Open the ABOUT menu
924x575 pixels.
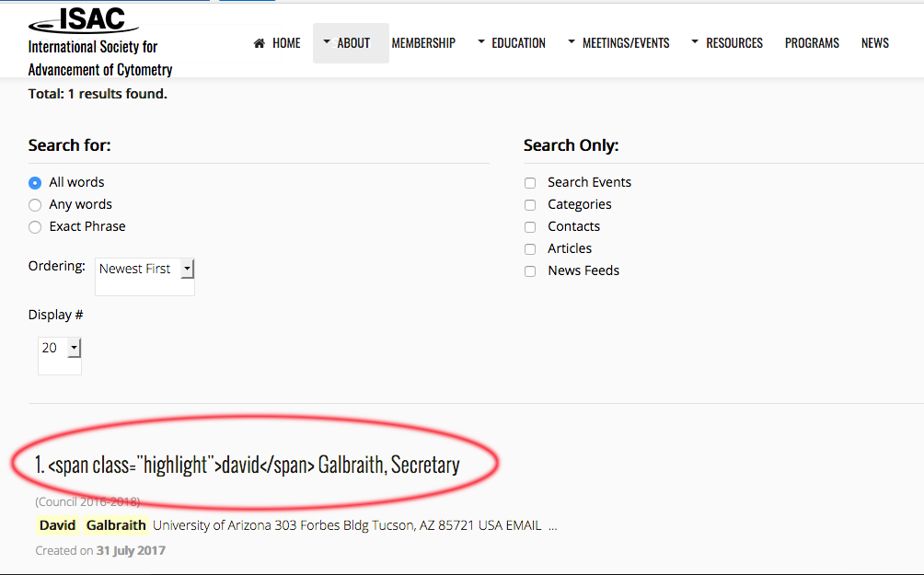tap(353, 43)
